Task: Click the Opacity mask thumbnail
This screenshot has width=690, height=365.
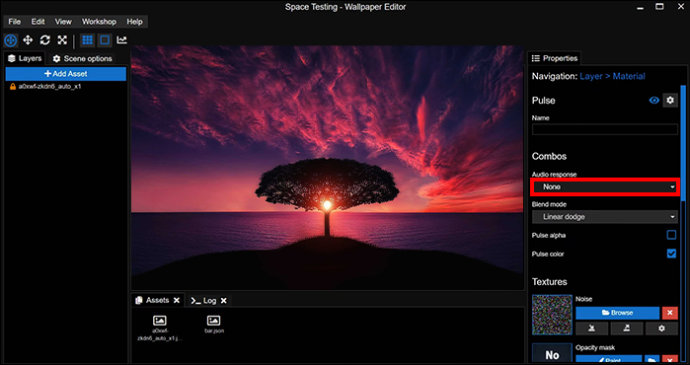Action: [x=552, y=354]
